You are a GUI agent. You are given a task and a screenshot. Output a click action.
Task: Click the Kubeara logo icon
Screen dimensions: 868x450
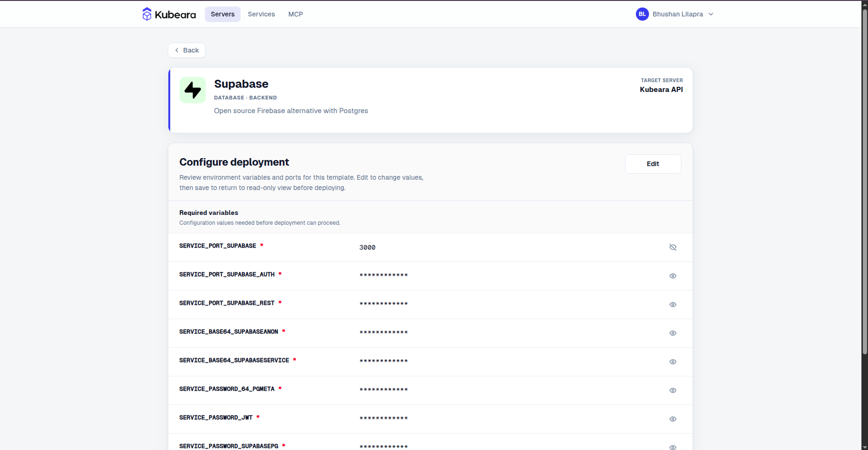tap(147, 14)
